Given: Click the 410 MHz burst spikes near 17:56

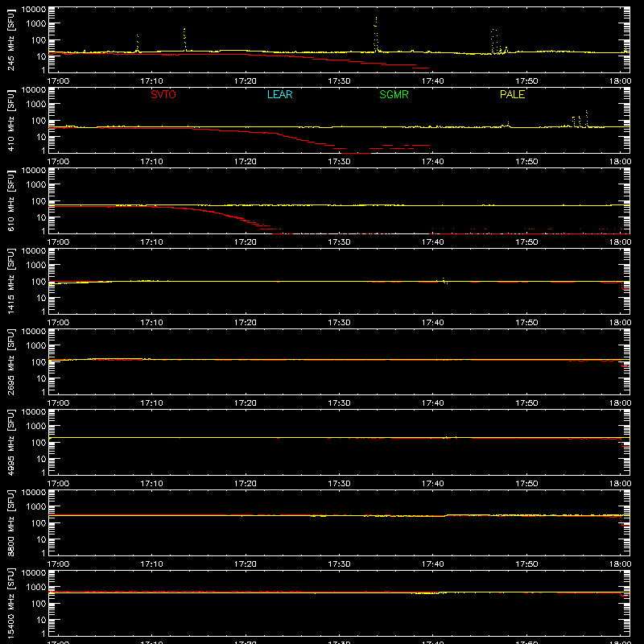Looking at the screenshot, I should (580, 118).
